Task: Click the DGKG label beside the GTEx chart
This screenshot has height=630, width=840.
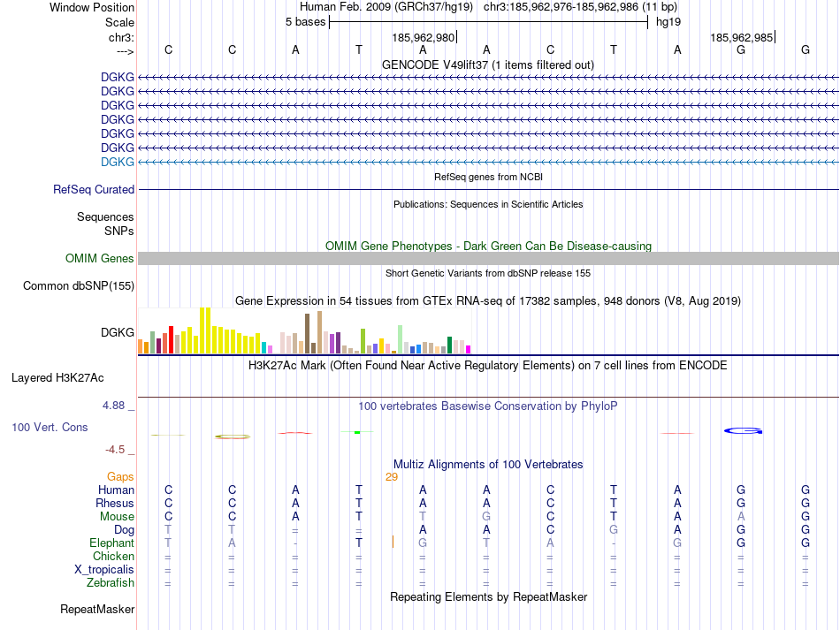Action: coord(118,332)
